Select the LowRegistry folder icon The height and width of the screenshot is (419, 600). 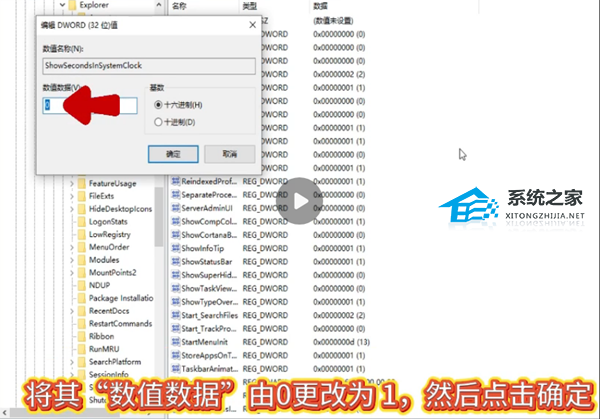(x=82, y=234)
